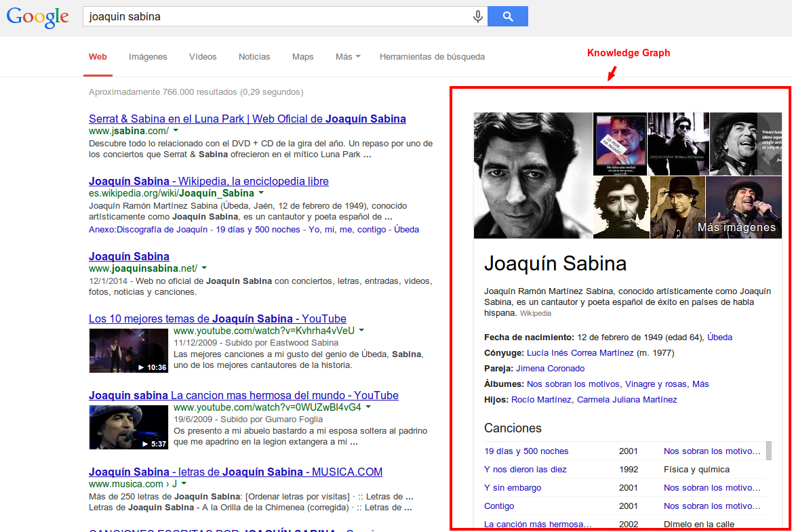The image size is (792, 532).
Task: Open the Vídeos tab
Action: [203, 56]
